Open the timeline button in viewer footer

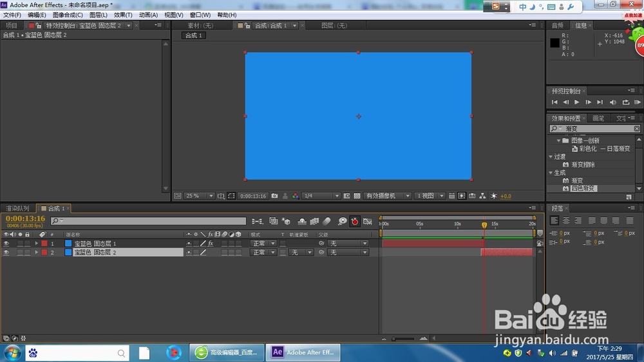(x=472, y=196)
